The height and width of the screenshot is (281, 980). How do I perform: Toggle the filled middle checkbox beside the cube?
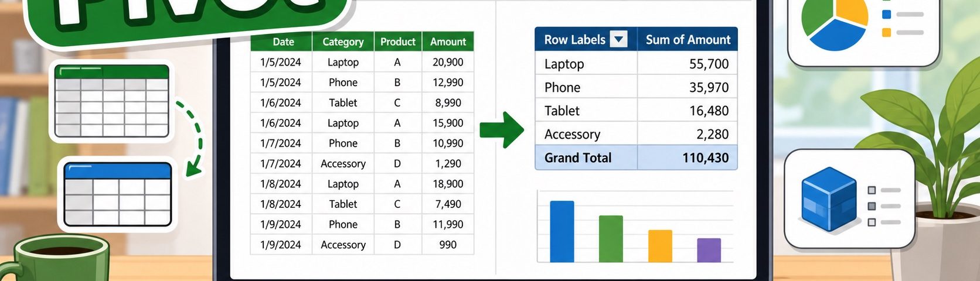coord(872,206)
